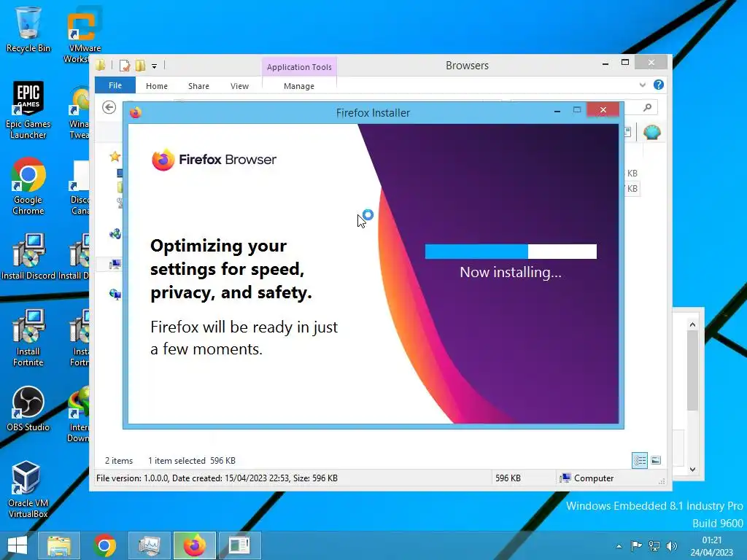Open Oracle VM VirtualBox desktop icon
Viewport: 747px width, 560px height.
tap(28, 489)
